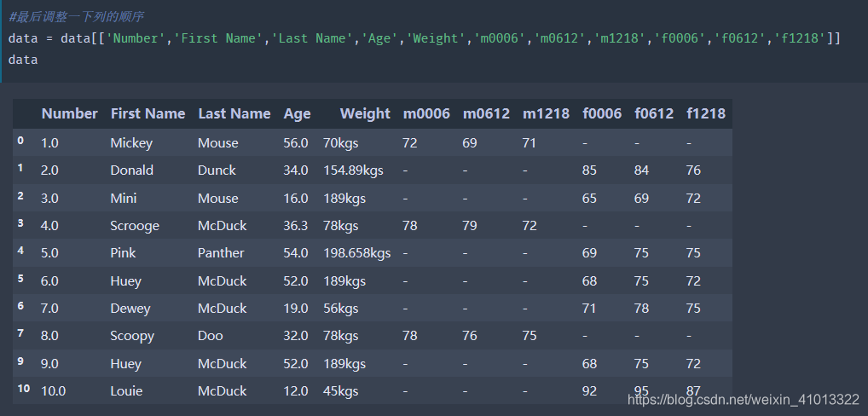Screen dimensions: 868x416
Task: Click Donald's f0006 value 85
Action: click(x=589, y=170)
